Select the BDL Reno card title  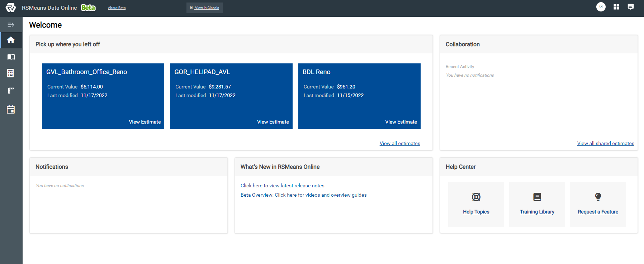pos(317,72)
